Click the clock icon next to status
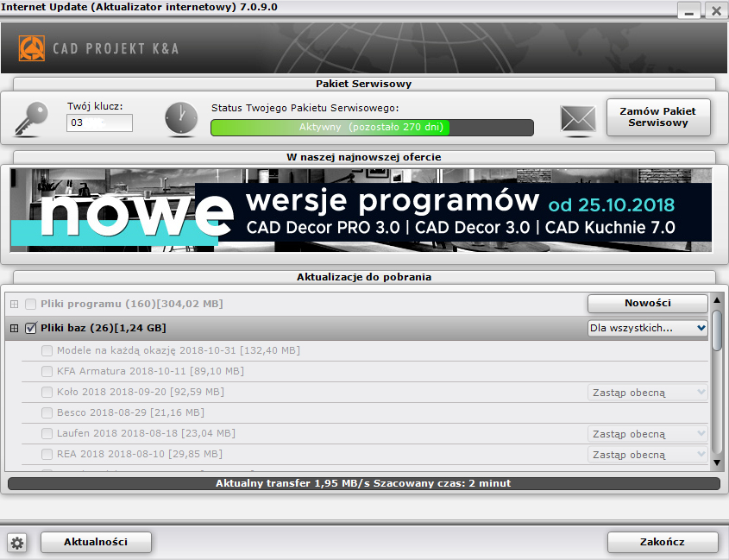Viewport: 729px width, 560px height. [181, 119]
